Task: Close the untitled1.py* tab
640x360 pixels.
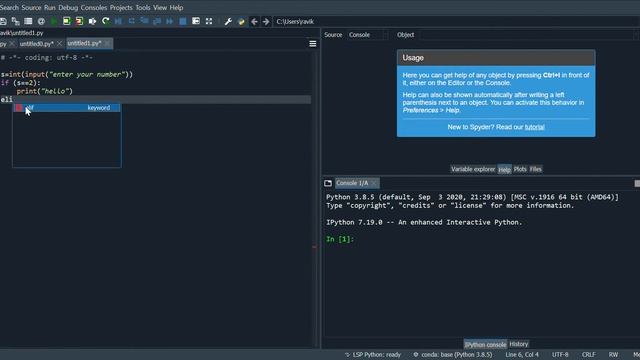Action: [x=107, y=43]
